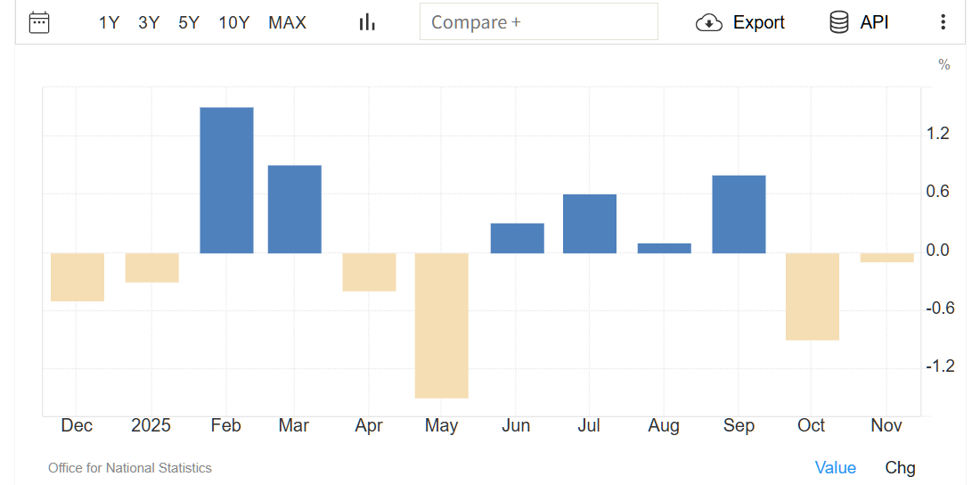
Task: Open the three-dot more options menu
Action: coord(943,22)
